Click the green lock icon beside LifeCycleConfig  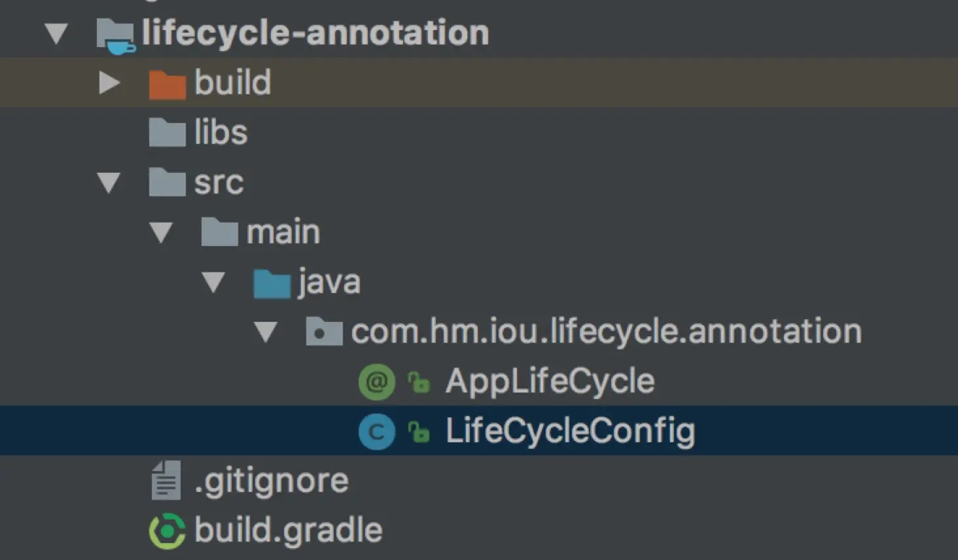click(x=419, y=432)
